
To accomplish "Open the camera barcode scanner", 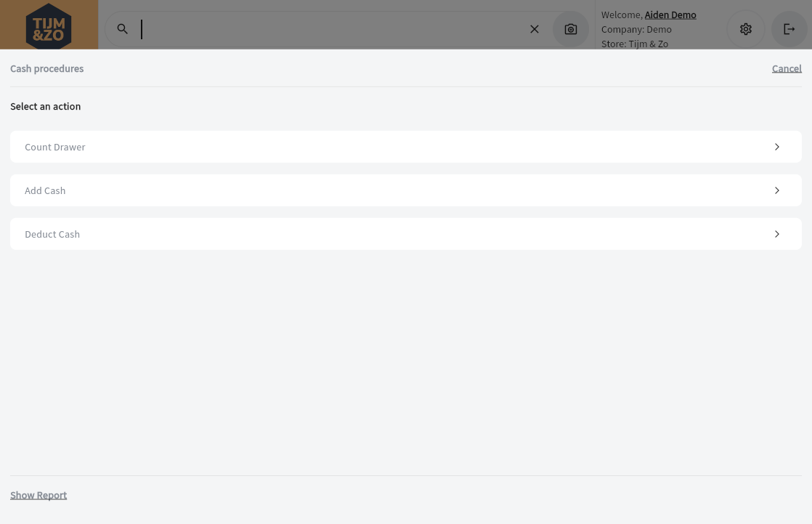I will (571, 29).
